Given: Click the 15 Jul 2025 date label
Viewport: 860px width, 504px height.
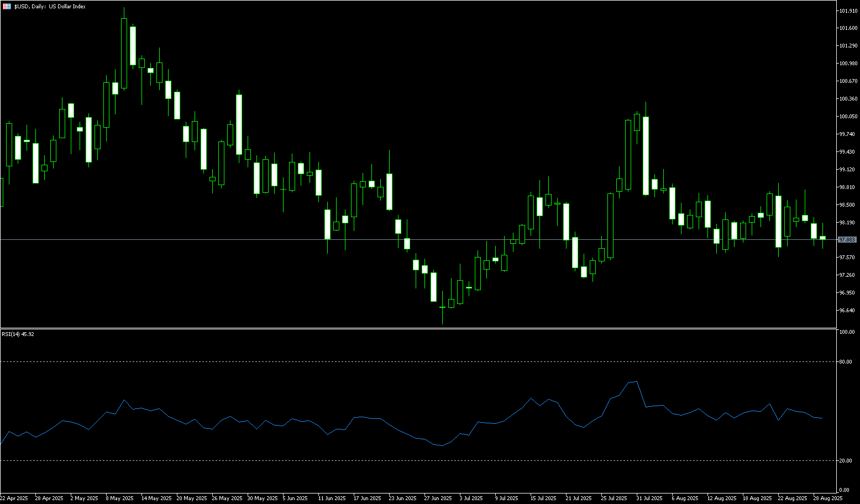Looking at the screenshot, I should (x=543, y=498).
